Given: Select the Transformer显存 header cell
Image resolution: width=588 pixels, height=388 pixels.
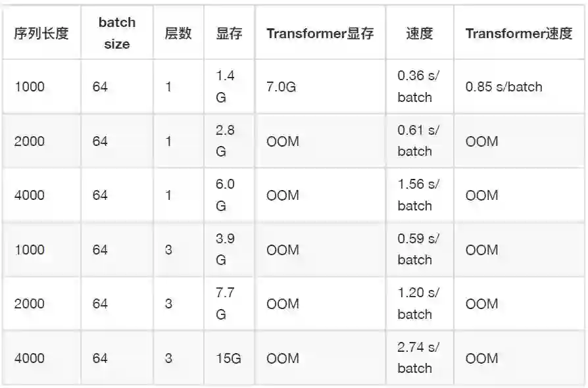Looking at the screenshot, I should coord(320,34).
